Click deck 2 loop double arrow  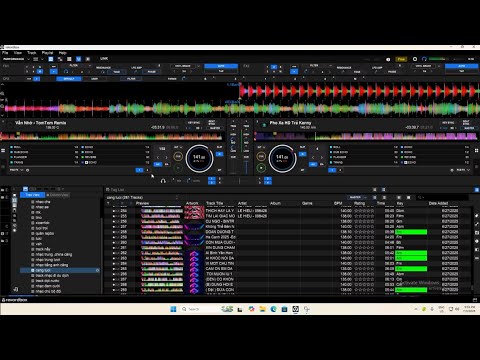[x=321, y=157]
